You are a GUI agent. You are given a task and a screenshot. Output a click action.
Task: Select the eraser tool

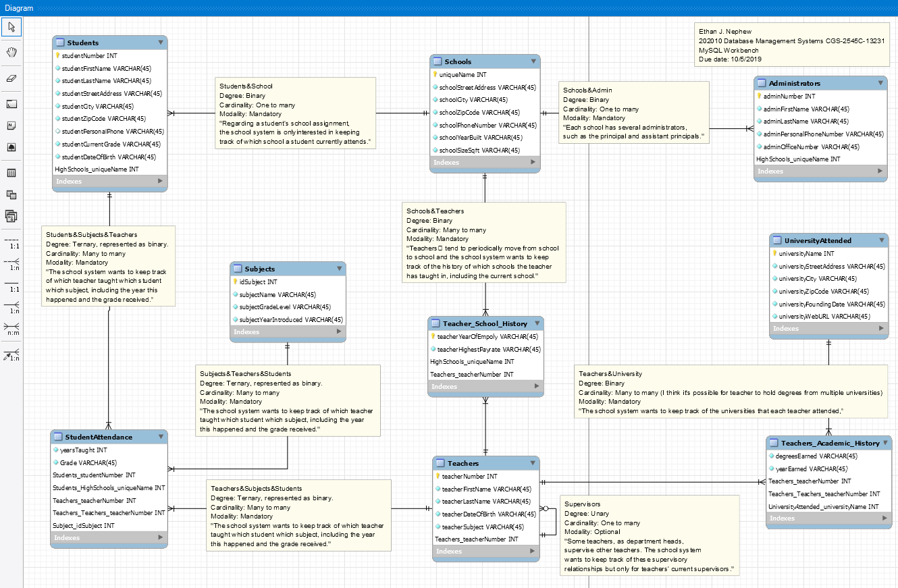(11, 78)
